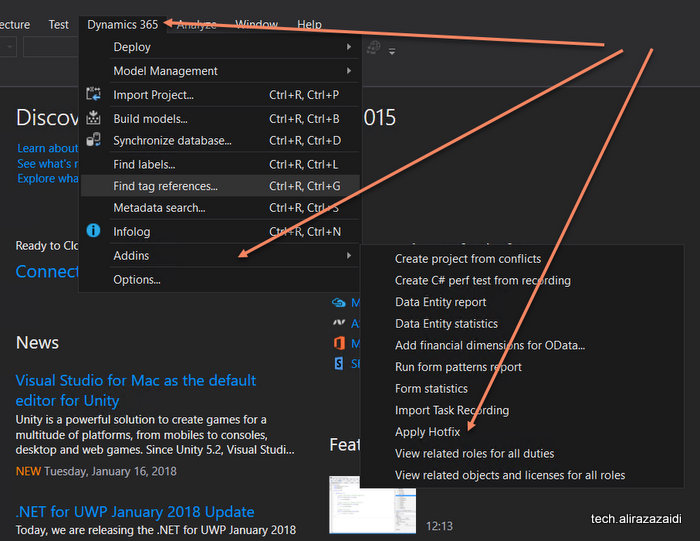700x541 pixels.
Task: Open the Help menu
Action: tap(309, 25)
